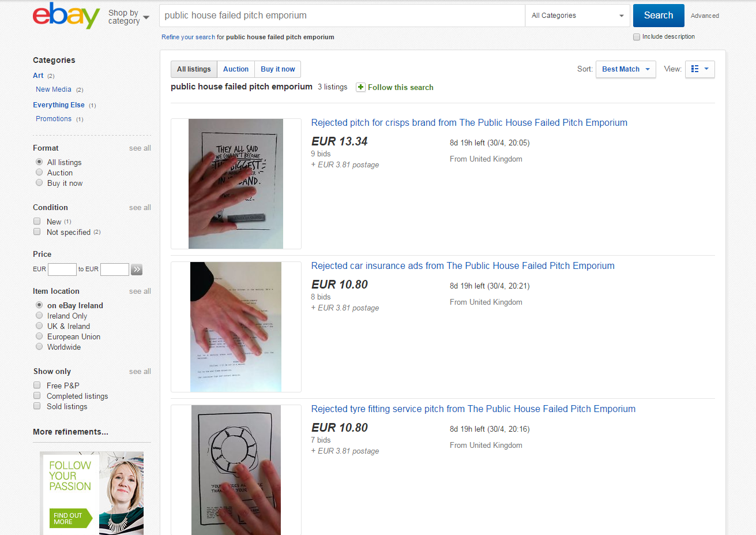
Task: Click the green plus Follow this search icon
Action: (x=361, y=87)
